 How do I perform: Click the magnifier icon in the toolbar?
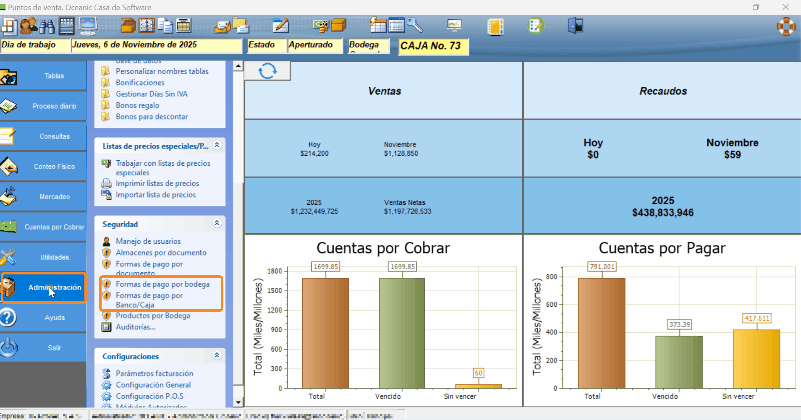click(415, 26)
